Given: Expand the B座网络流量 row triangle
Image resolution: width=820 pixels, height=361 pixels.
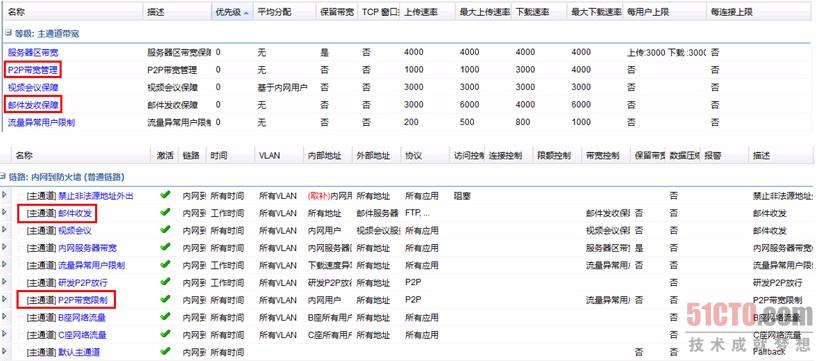Looking at the screenshot, I should 4,317.
